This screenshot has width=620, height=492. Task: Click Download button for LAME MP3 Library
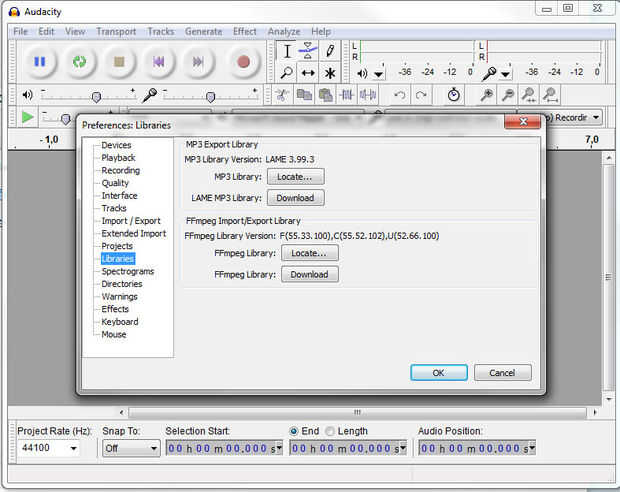296,198
